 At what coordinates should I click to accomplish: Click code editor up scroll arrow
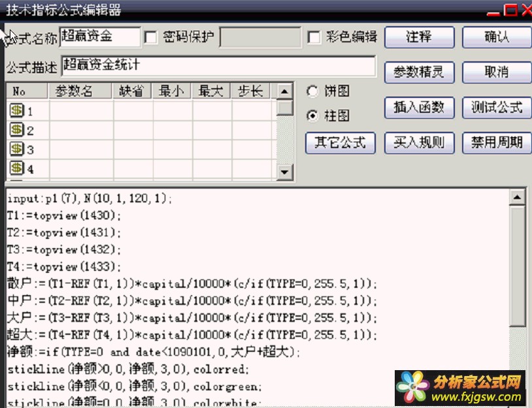[x=518, y=197]
